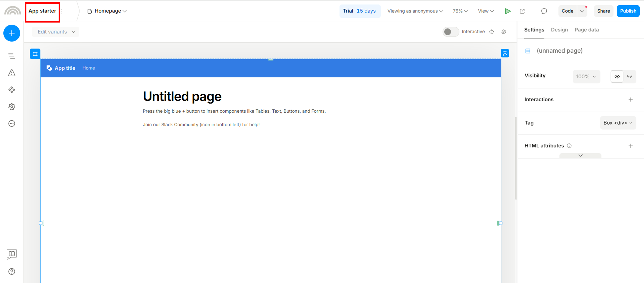Set visibility to visible with eye icon
Viewport: 644px width, 283px height.
point(617,77)
